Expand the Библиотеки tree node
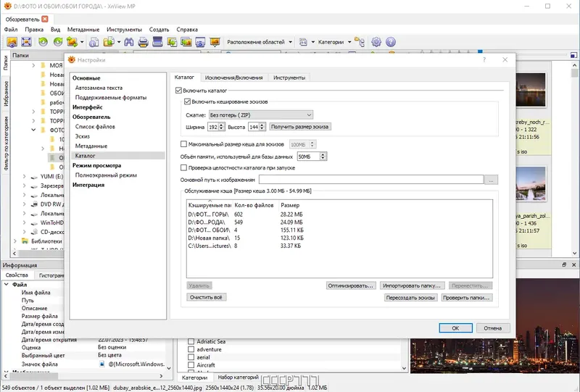Viewport: 580px width, 392px height. 14,241
